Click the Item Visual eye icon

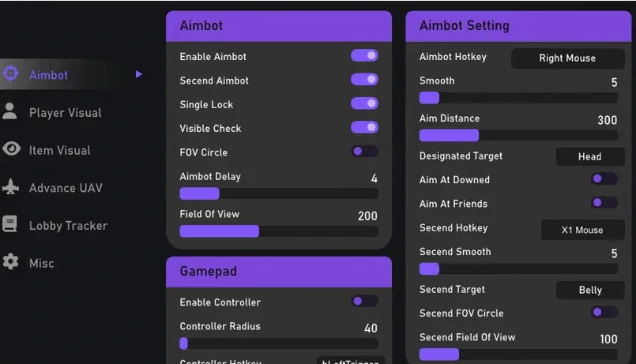point(11,148)
